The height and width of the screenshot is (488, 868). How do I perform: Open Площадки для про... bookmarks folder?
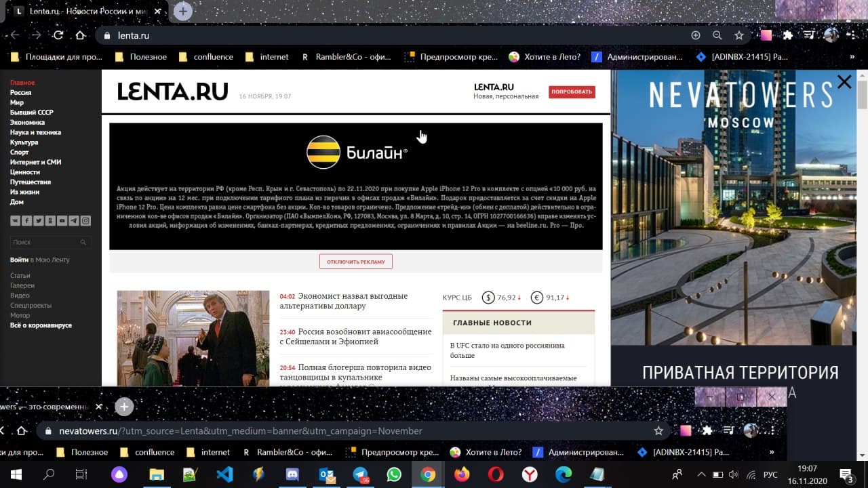click(x=56, y=57)
